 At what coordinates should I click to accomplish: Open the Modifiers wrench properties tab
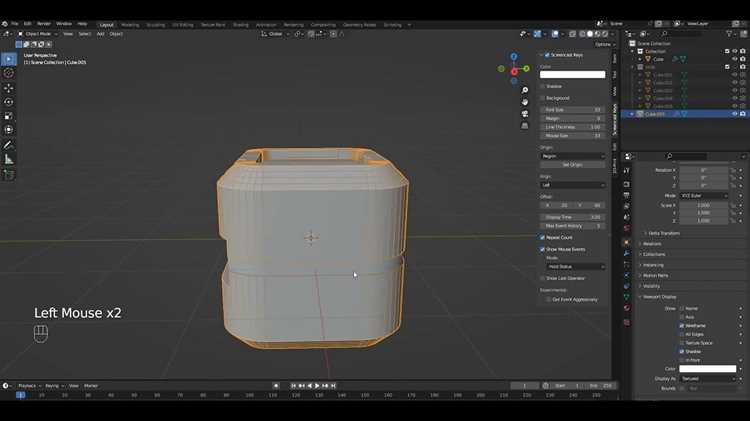(627, 253)
